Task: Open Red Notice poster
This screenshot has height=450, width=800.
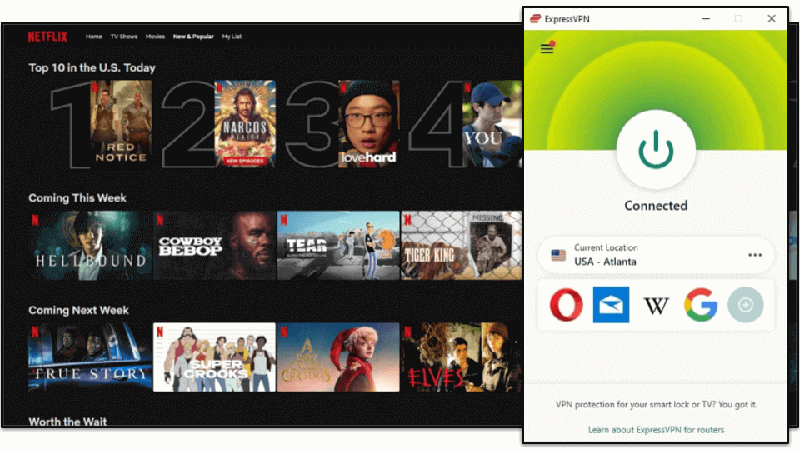Action: click(121, 123)
